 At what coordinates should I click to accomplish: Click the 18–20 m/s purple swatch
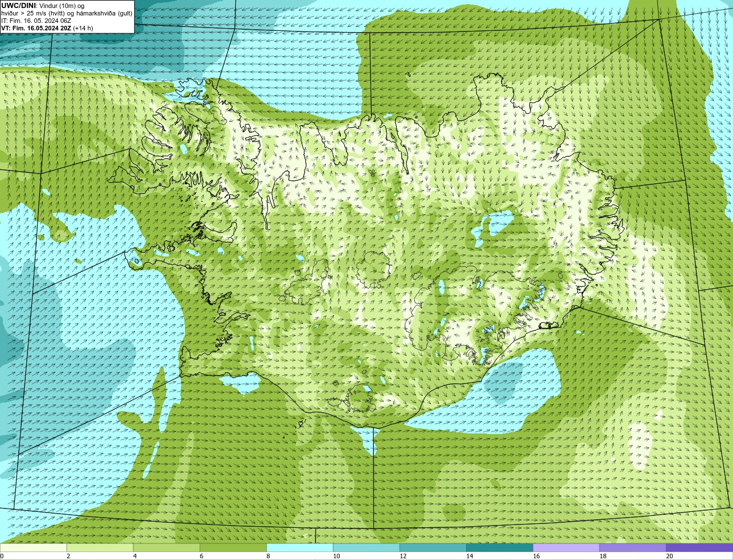pyautogui.click(x=633, y=548)
